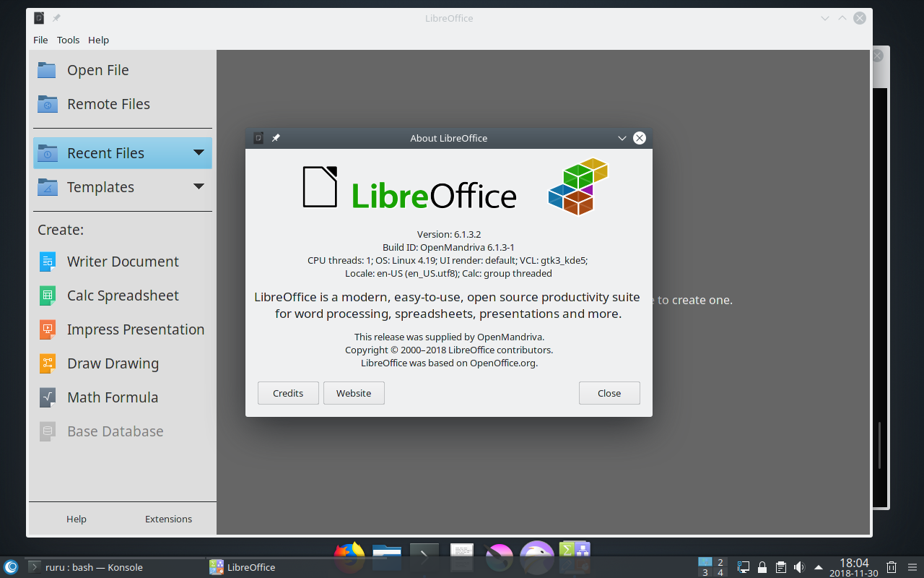Create a new Calc Spreadsheet
Screen dimensions: 924x578
click(123, 296)
